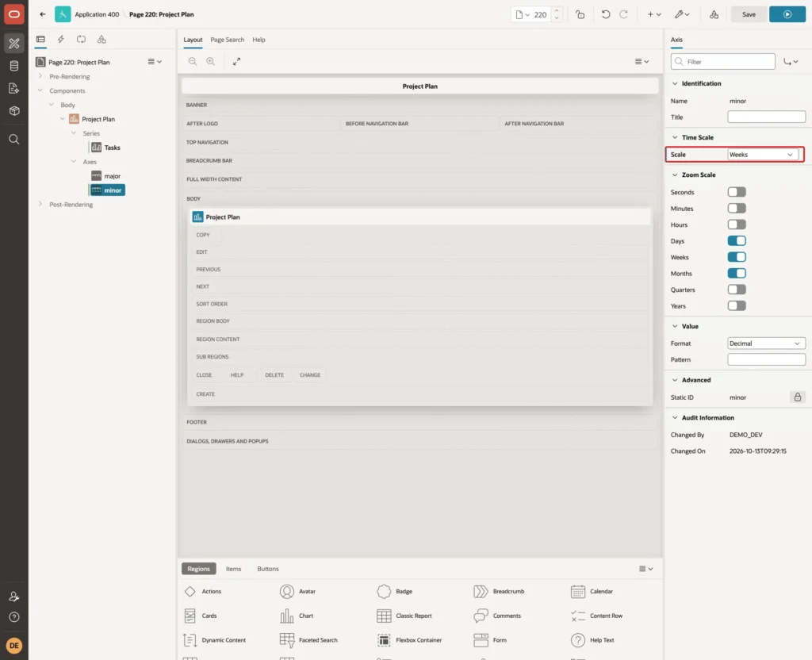Select the Faceted Search region type

click(x=308, y=640)
